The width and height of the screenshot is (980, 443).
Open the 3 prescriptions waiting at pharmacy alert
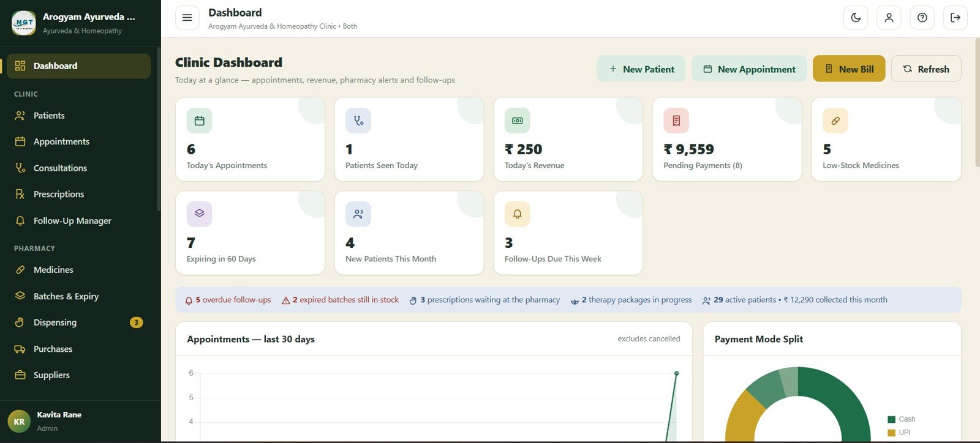(x=484, y=300)
